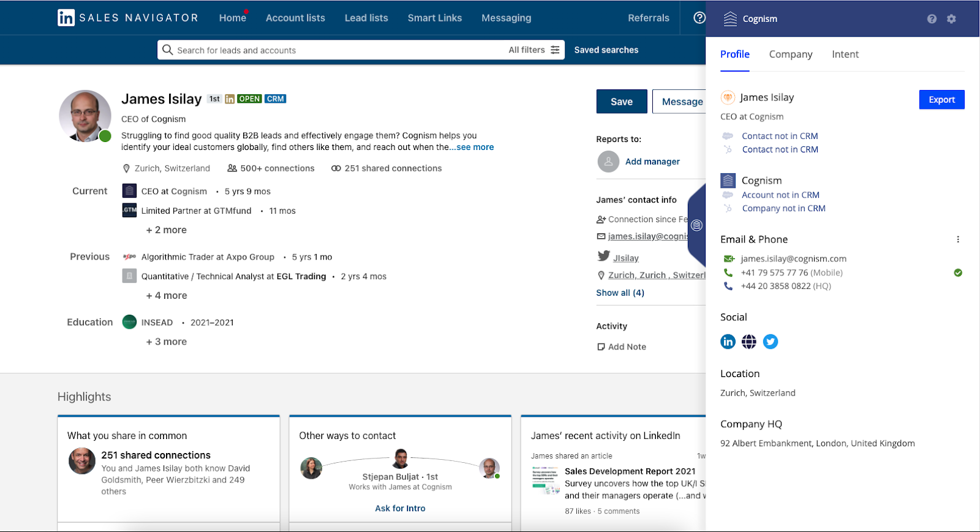Click the CRM badge beside James Isilay
Screen dimensions: 980x532
276,99
